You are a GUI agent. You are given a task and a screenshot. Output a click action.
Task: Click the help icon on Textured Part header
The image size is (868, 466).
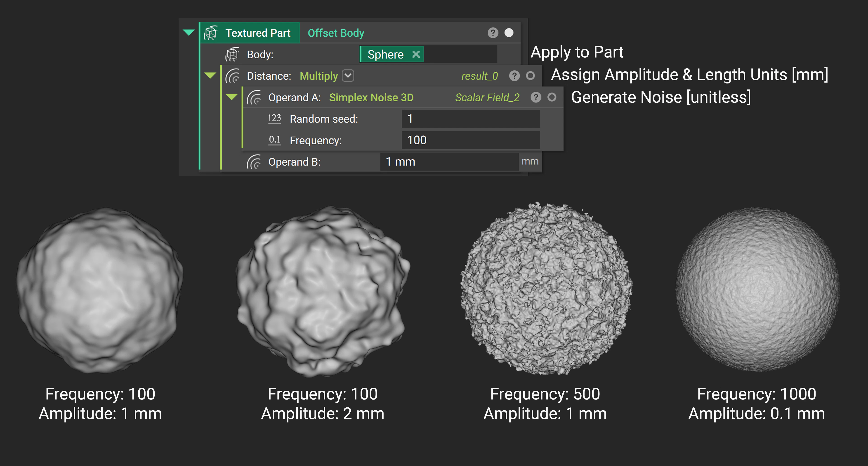point(493,33)
